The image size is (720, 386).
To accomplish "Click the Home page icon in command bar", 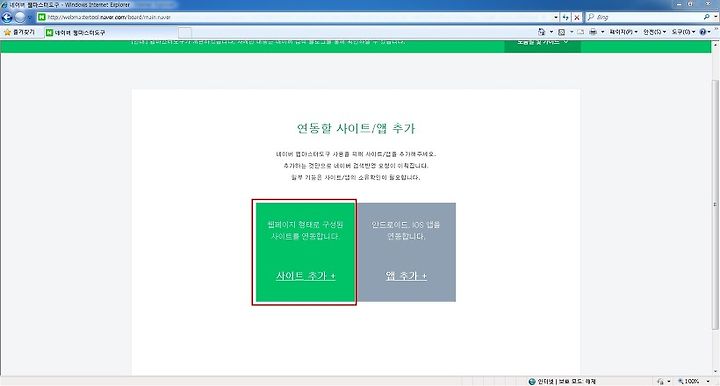I will coord(542,32).
